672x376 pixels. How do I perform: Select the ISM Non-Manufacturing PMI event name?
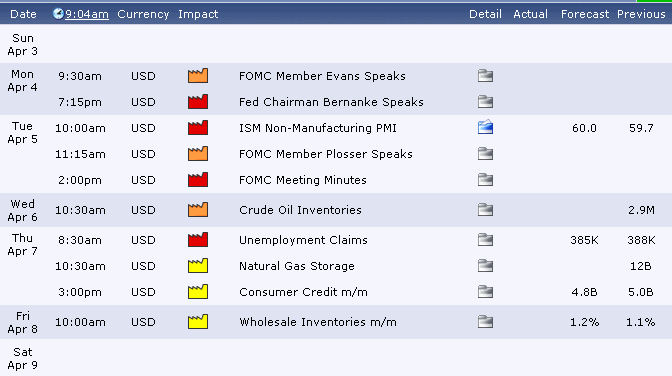point(318,128)
